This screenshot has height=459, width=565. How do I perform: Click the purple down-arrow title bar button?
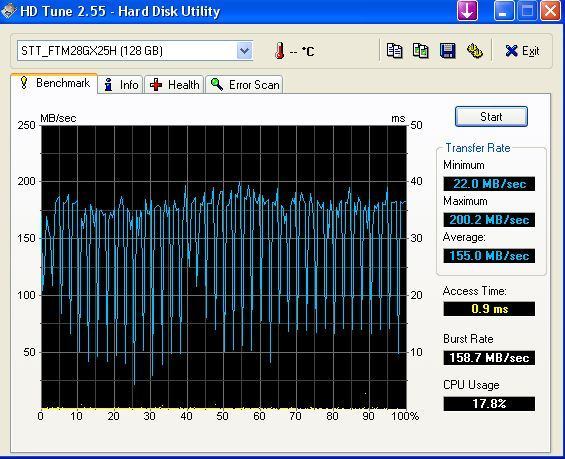point(467,10)
